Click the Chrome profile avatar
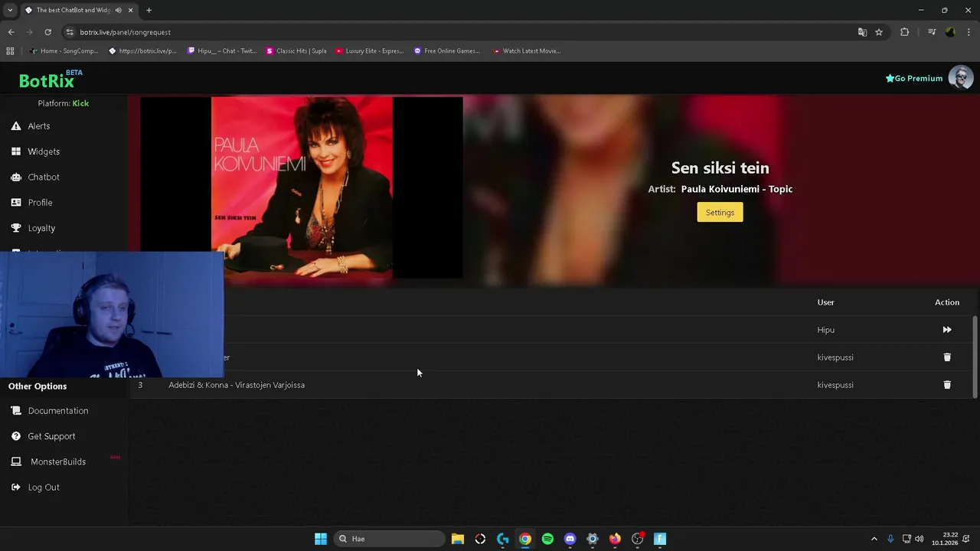The height and width of the screenshot is (551, 980). [x=950, y=32]
